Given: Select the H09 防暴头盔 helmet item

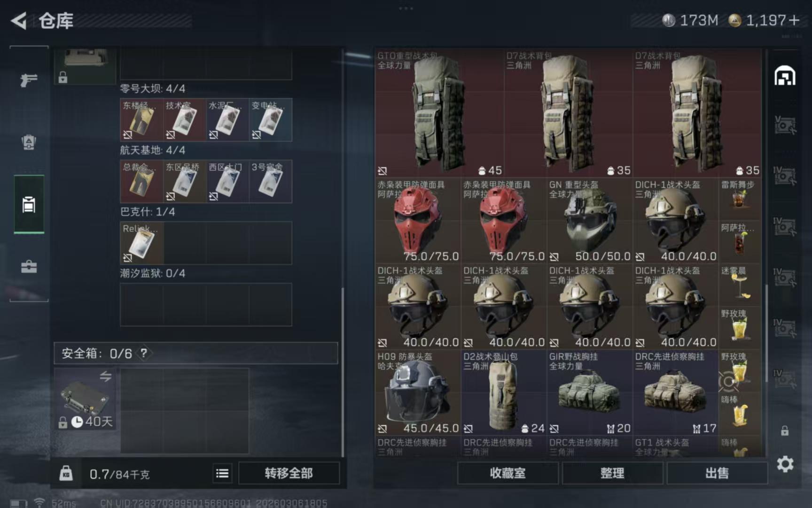Looking at the screenshot, I should (x=418, y=392).
